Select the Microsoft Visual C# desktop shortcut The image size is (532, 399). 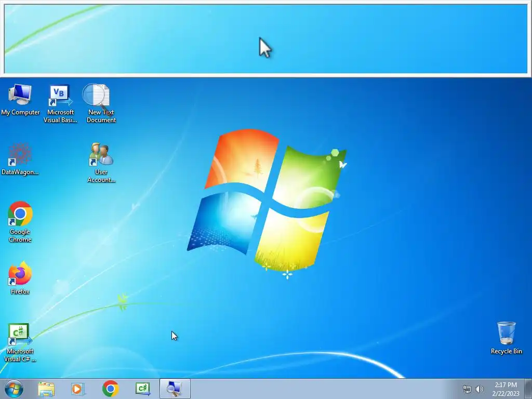point(20,342)
